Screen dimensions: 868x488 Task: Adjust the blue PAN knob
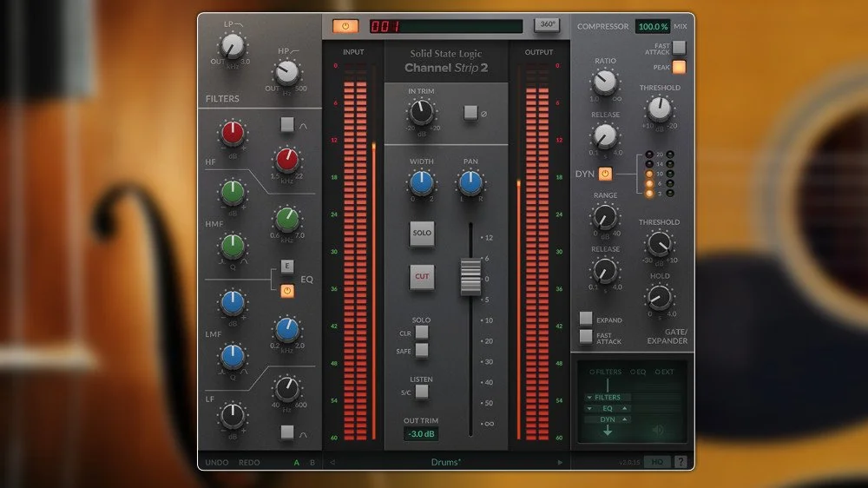(x=470, y=183)
